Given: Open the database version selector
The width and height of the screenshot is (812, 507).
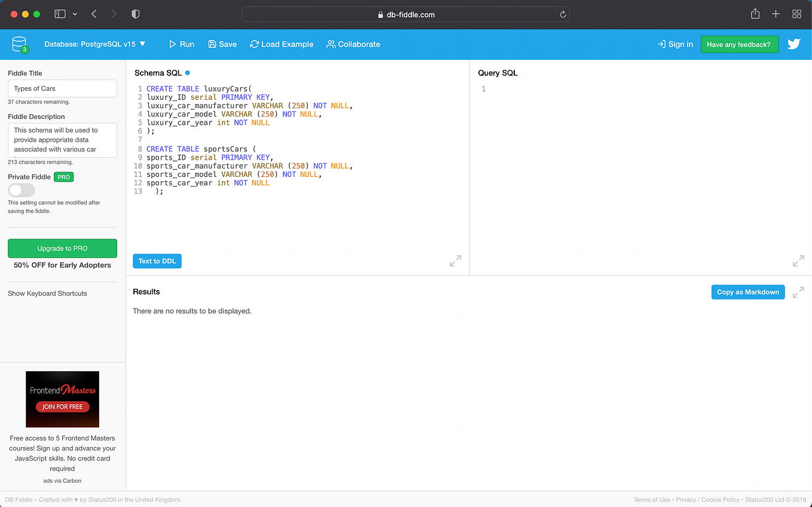Looking at the screenshot, I should click(93, 44).
